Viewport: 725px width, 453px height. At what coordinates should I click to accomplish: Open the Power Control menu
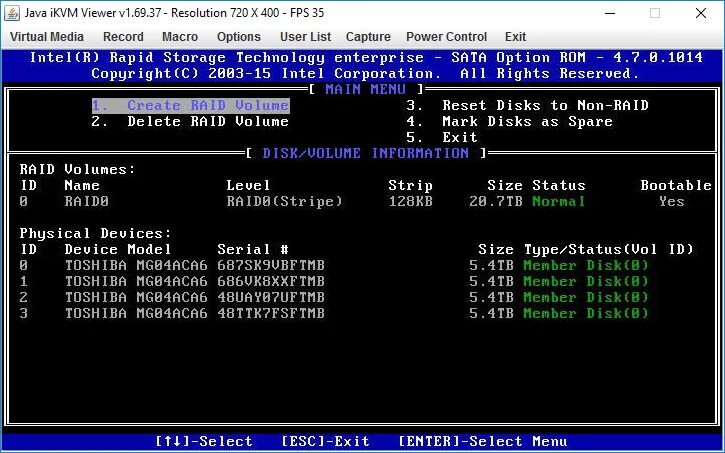446,37
